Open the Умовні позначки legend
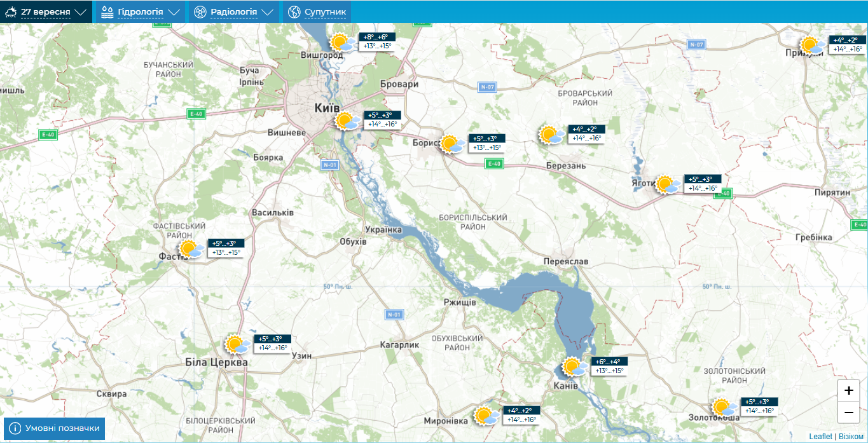 click(x=55, y=428)
